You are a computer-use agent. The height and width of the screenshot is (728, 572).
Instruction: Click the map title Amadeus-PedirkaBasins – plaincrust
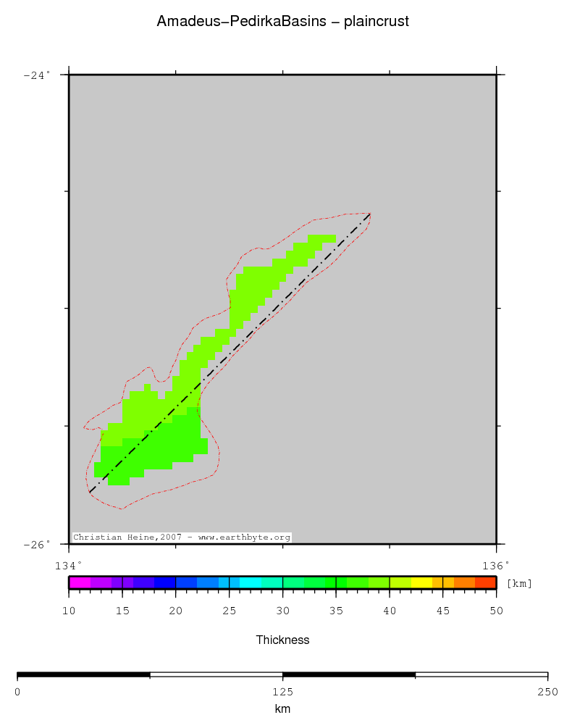click(x=282, y=22)
